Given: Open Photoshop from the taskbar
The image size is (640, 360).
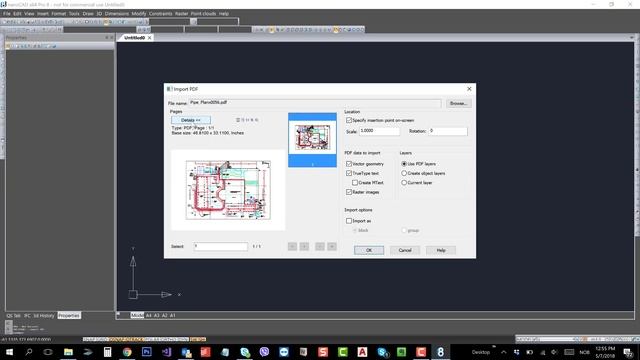Looking at the screenshot, I should (147, 352).
